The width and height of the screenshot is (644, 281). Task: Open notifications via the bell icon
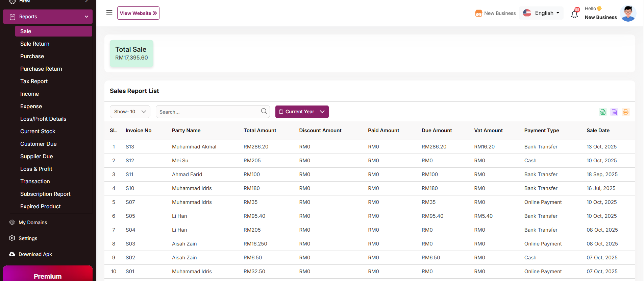tap(574, 14)
